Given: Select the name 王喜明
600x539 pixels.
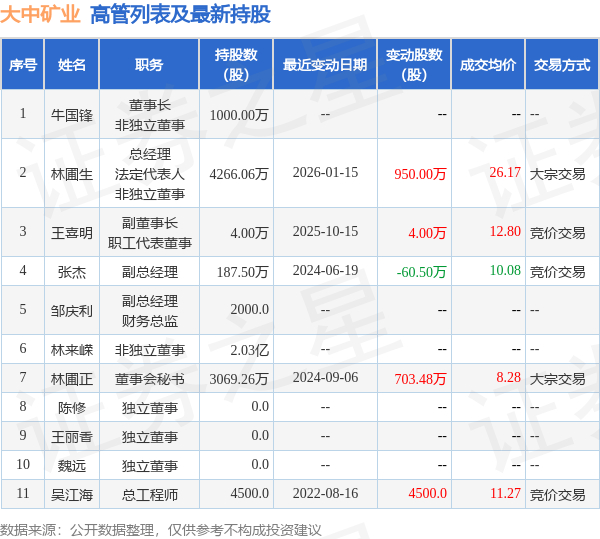Looking at the screenshot, I should click(x=72, y=233).
